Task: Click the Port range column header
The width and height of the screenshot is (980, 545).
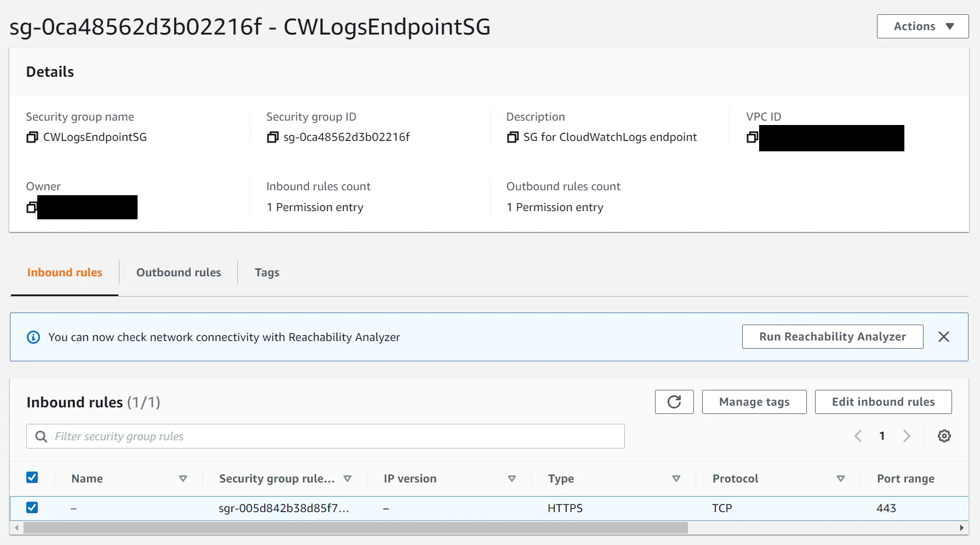Action: 905,479
